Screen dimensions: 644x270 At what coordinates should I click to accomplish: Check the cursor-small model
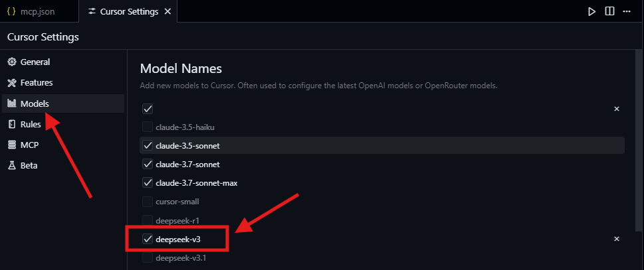pos(148,202)
